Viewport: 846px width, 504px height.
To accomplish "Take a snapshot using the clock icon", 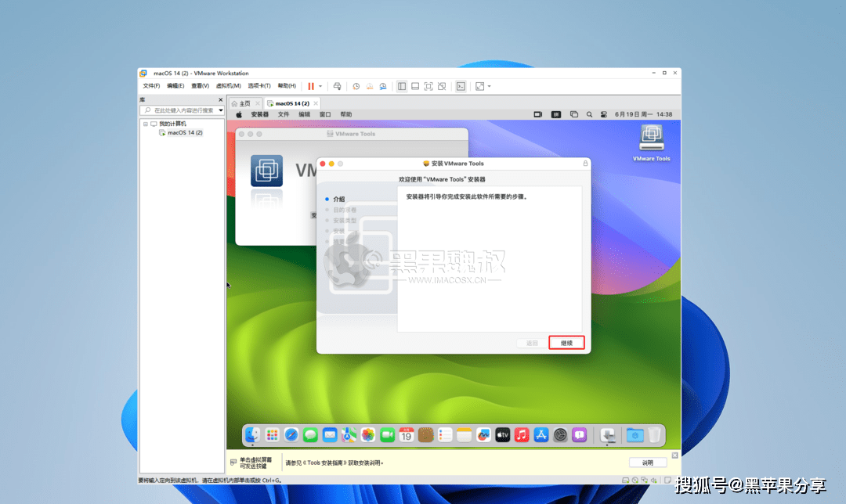I will 356,86.
